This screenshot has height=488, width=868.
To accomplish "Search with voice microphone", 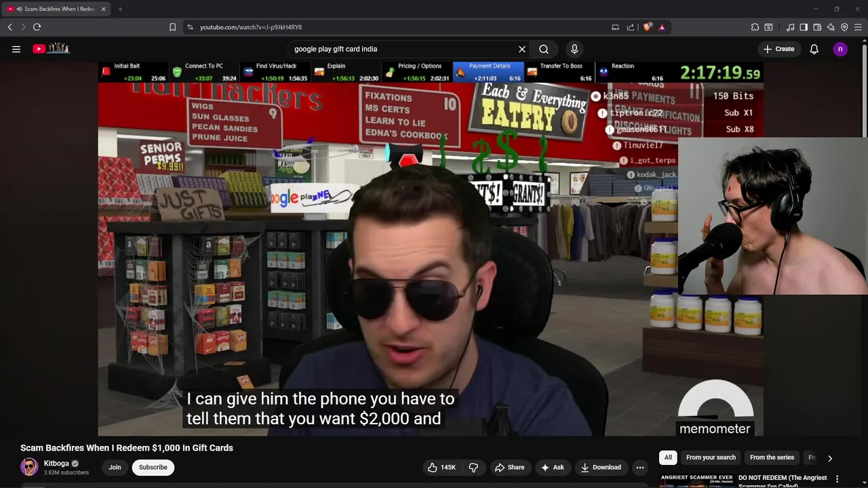I will click(574, 49).
